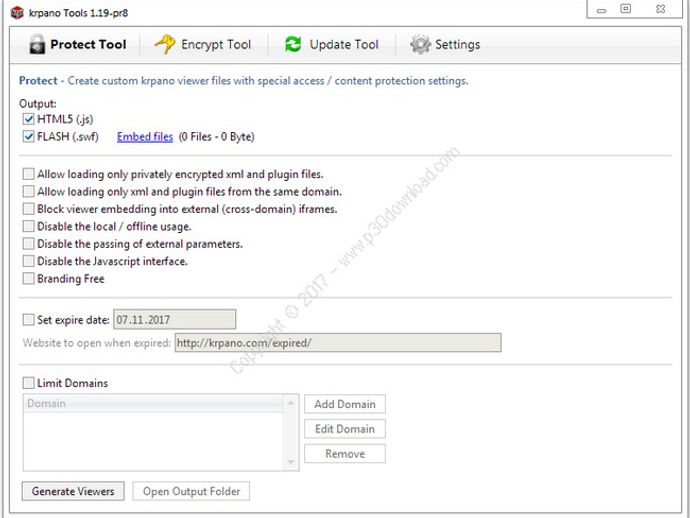
Task: Enable loading only from the same domain
Action: pos(29,191)
